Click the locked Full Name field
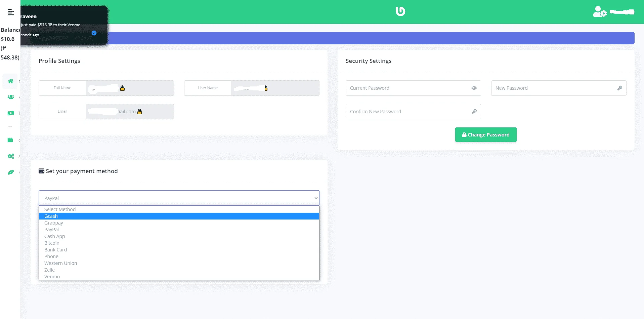The image size is (644, 319). tap(130, 88)
